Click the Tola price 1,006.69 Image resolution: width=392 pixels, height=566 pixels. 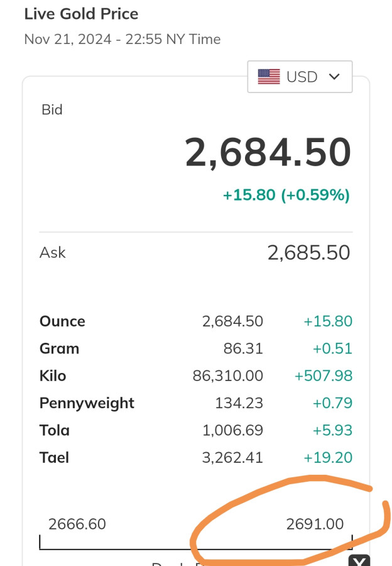pyautogui.click(x=232, y=431)
